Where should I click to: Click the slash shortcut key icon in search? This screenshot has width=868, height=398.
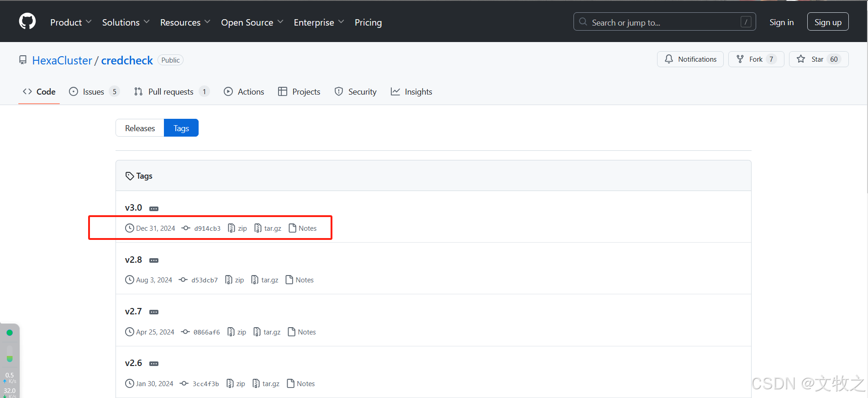(x=746, y=22)
